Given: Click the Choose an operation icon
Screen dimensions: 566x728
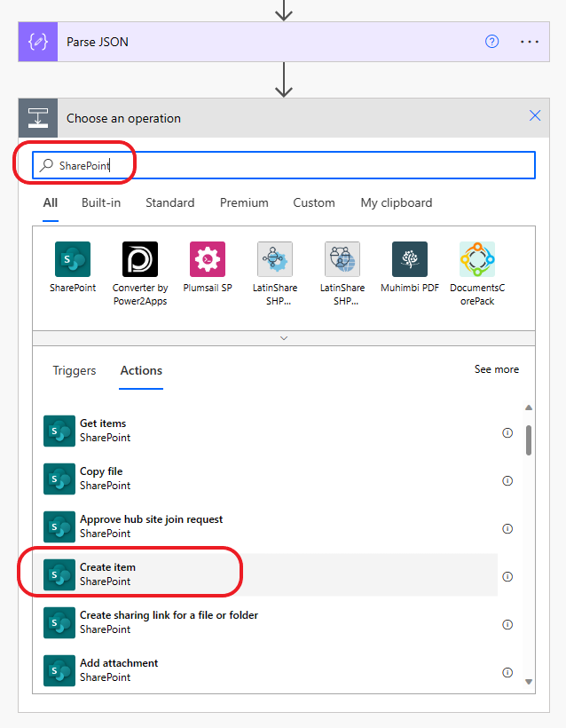Looking at the screenshot, I should tap(38, 118).
